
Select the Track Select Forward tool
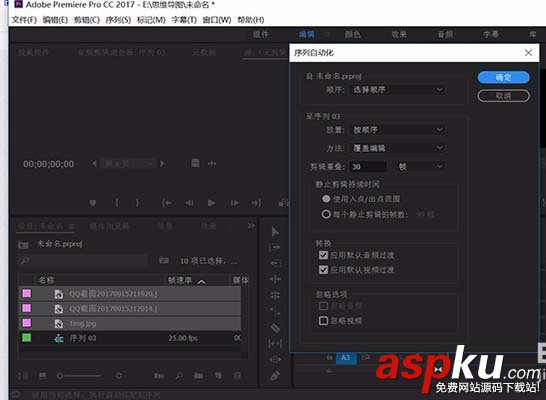coord(275,248)
